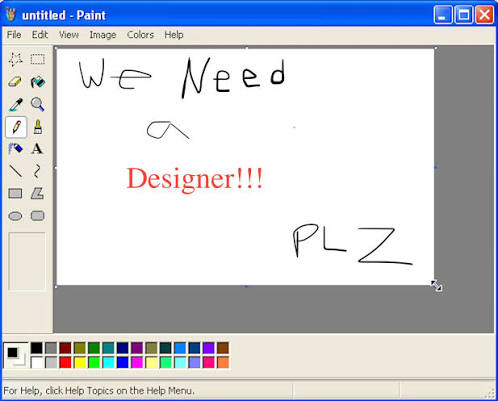The width and height of the screenshot is (498, 401).
Task: Click the current foreground color box
Action: [13, 352]
